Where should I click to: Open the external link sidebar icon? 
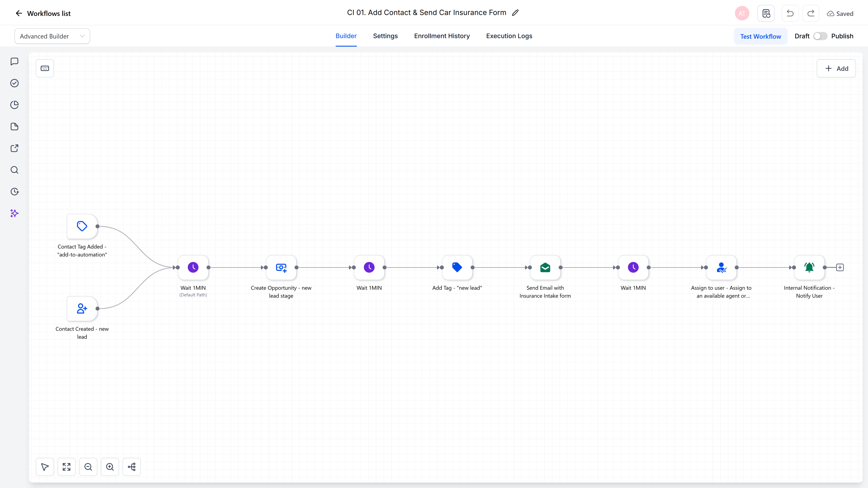(x=14, y=148)
